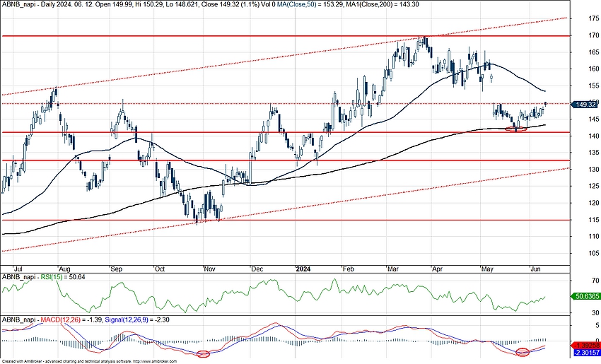601x364 pixels.
Task: Click the 125 price axis label
Action: click(x=594, y=186)
